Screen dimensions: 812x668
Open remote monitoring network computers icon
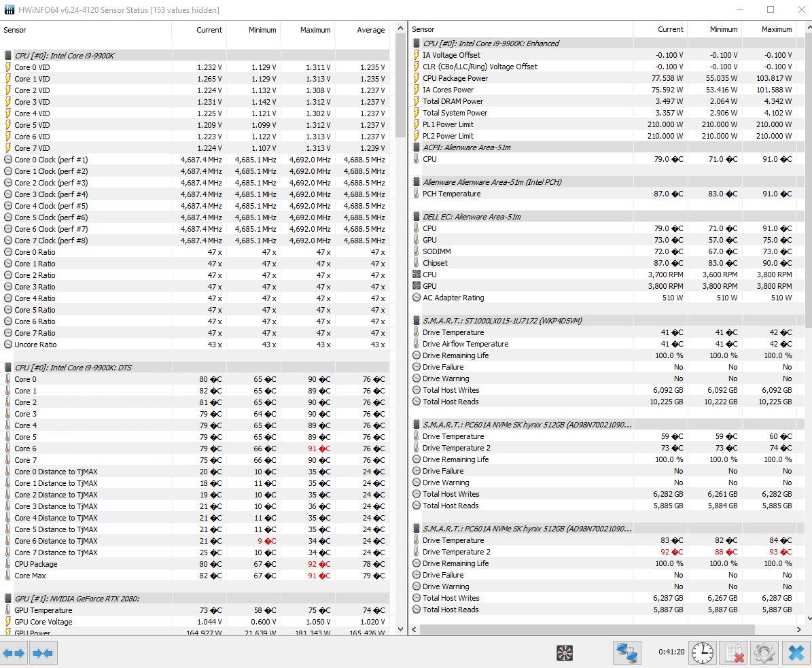point(626,653)
